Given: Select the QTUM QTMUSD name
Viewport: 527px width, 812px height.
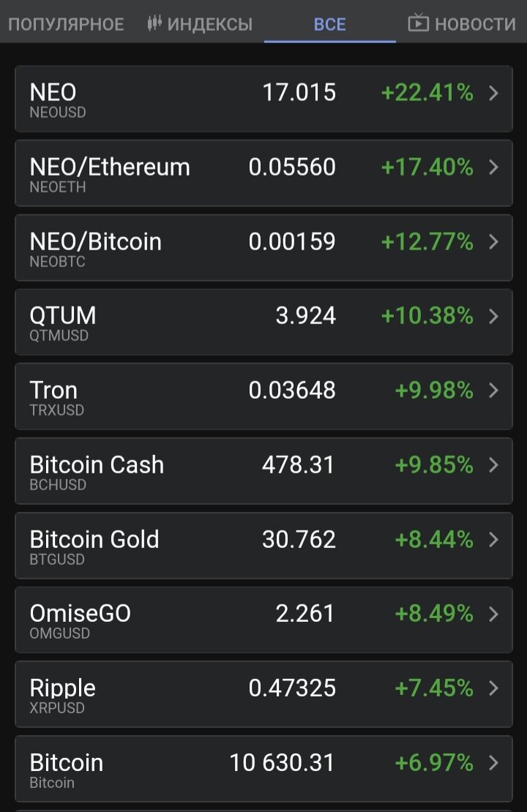Looking at the screenshot, I should [63, 322].
